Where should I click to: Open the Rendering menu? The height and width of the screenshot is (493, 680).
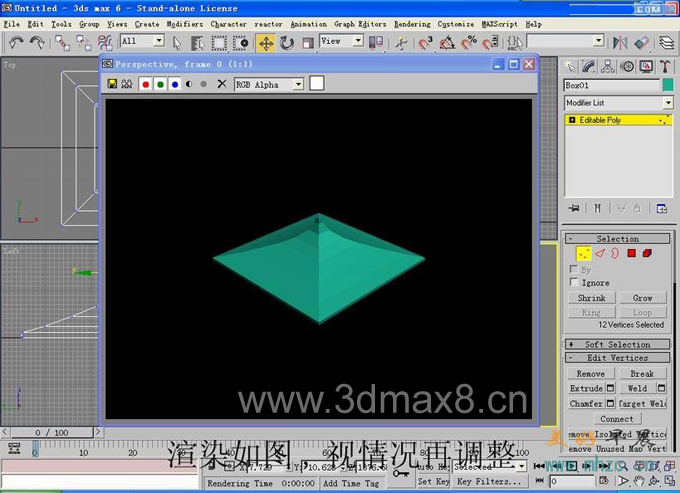coord(412,24)
